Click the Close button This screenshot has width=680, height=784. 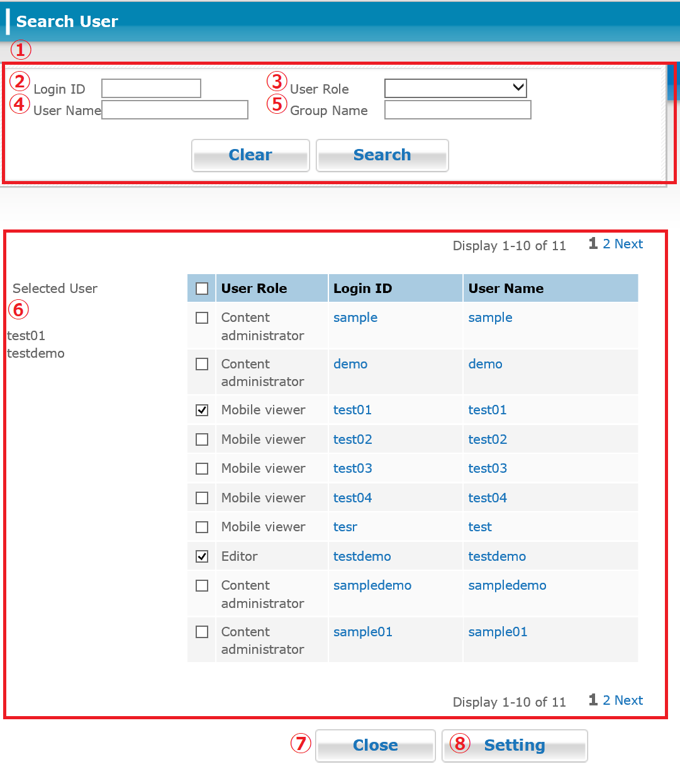pos(376,746)
